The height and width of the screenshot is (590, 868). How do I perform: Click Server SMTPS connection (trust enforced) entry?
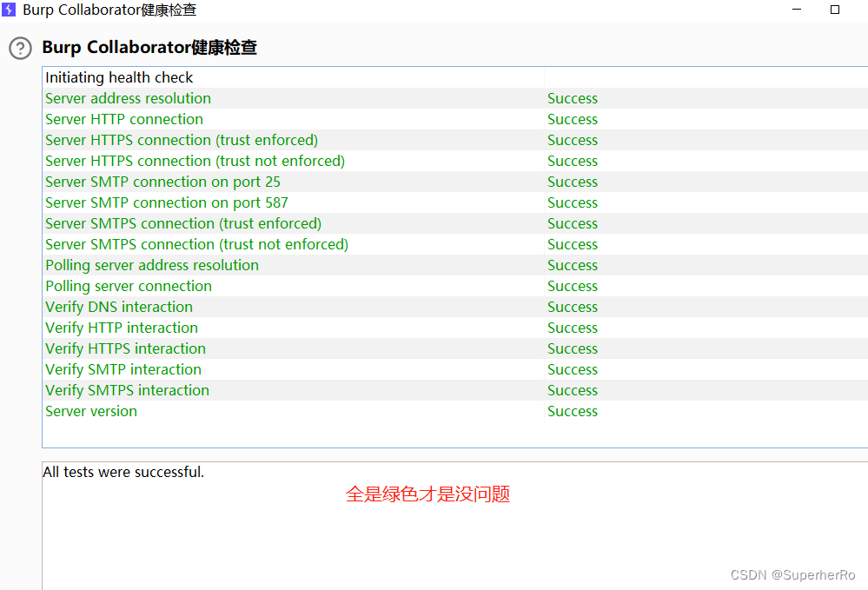182,223
